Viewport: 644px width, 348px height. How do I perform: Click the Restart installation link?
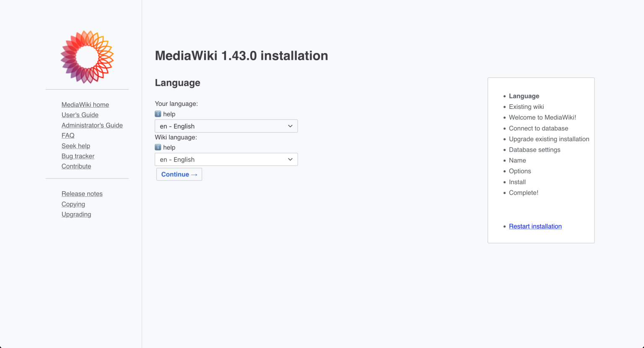(535, 226)
